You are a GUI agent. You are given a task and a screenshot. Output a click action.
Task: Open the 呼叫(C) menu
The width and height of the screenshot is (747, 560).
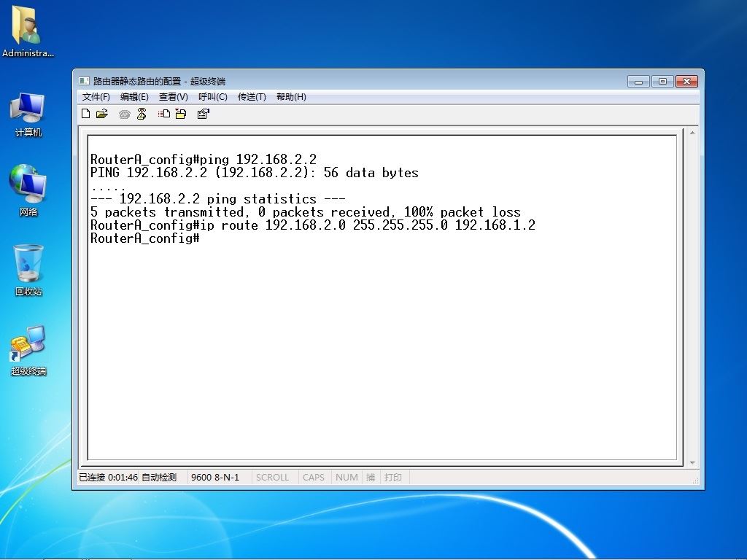[x=213, y=97]
